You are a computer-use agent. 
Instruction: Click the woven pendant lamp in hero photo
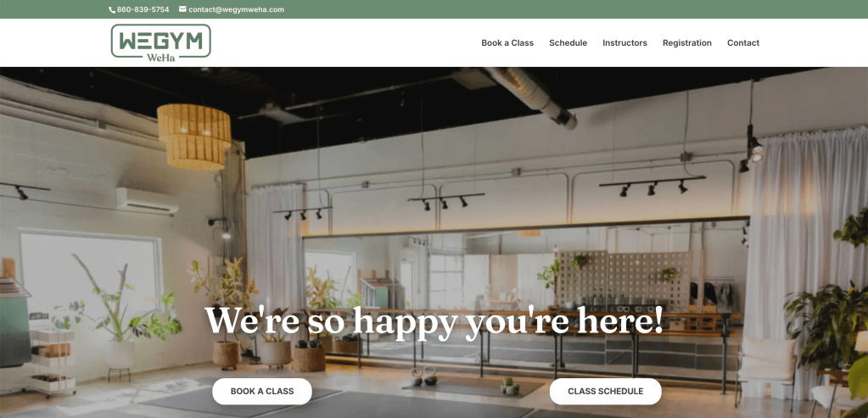(x=194, y=136)
